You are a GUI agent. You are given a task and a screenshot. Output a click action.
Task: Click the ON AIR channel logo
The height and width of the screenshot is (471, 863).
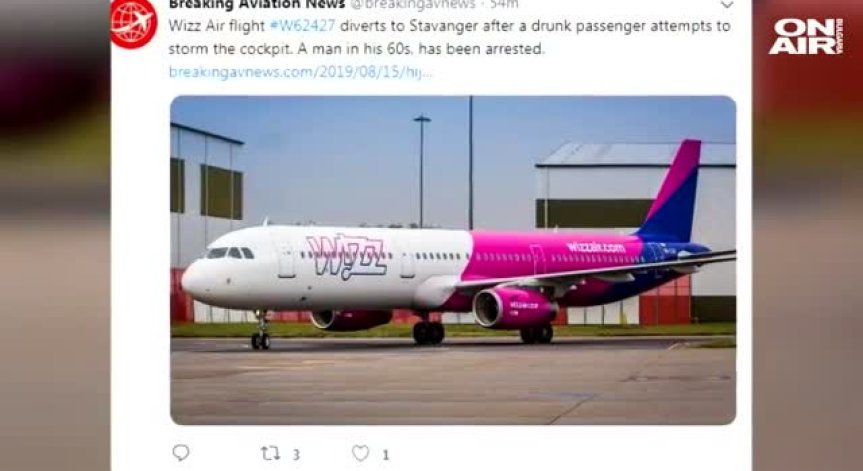pos(806,36)
